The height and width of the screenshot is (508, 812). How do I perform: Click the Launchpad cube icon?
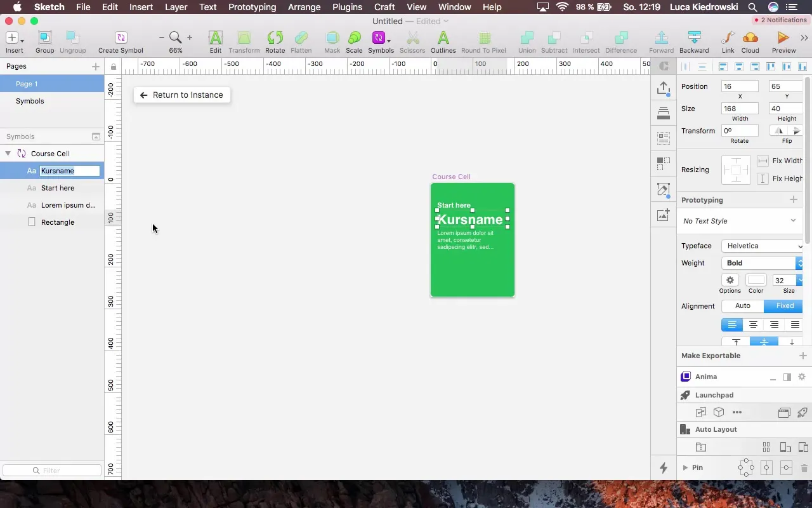click(719, 412)
